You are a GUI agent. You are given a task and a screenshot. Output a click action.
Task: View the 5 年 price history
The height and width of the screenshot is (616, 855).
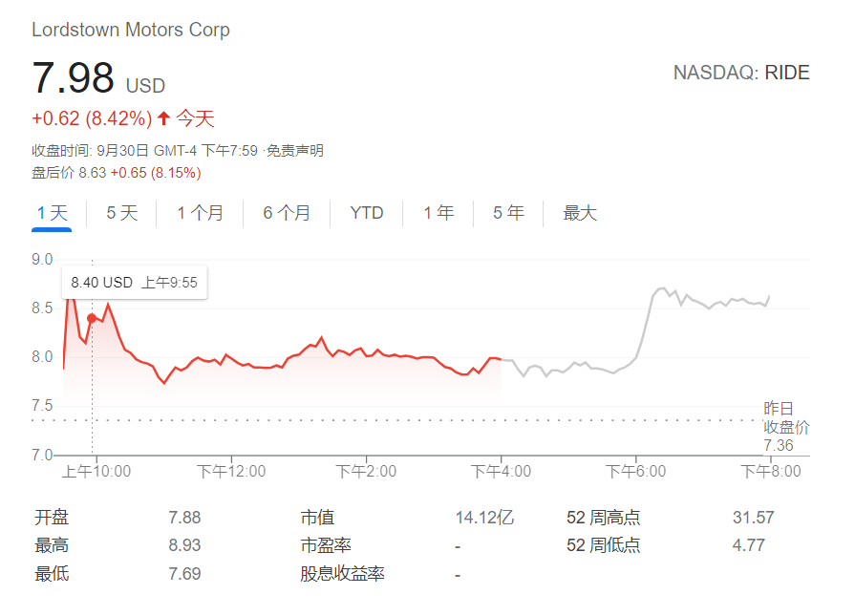[x=508, y=213]
